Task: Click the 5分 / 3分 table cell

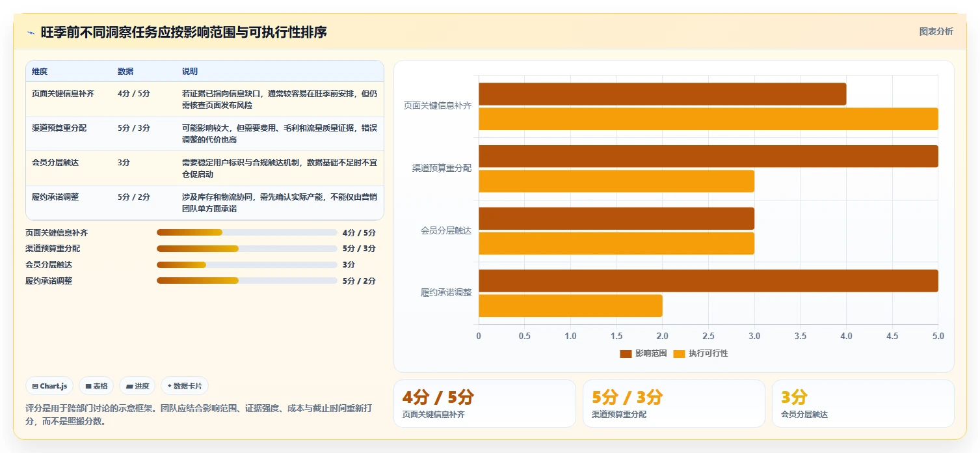Action: pyautogui.click(x=134, y=128)
